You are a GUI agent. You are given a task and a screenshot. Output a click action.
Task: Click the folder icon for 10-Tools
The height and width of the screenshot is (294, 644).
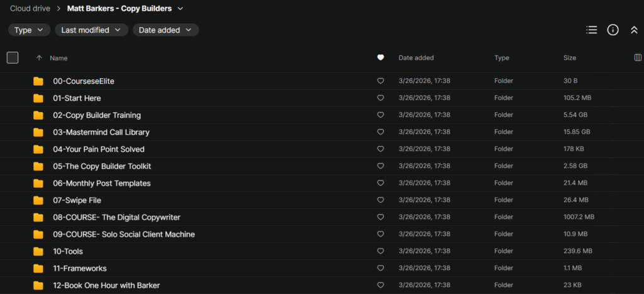pyautogui.click(x=38, y=251)
